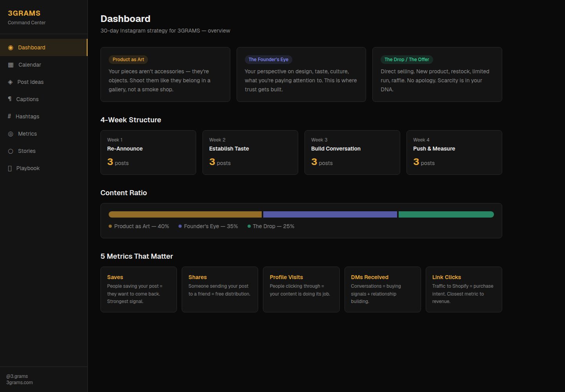The width and height of the screenshot is (565, 392).
Task: Select the Link Clicks metric card
Action: point(464,289)
